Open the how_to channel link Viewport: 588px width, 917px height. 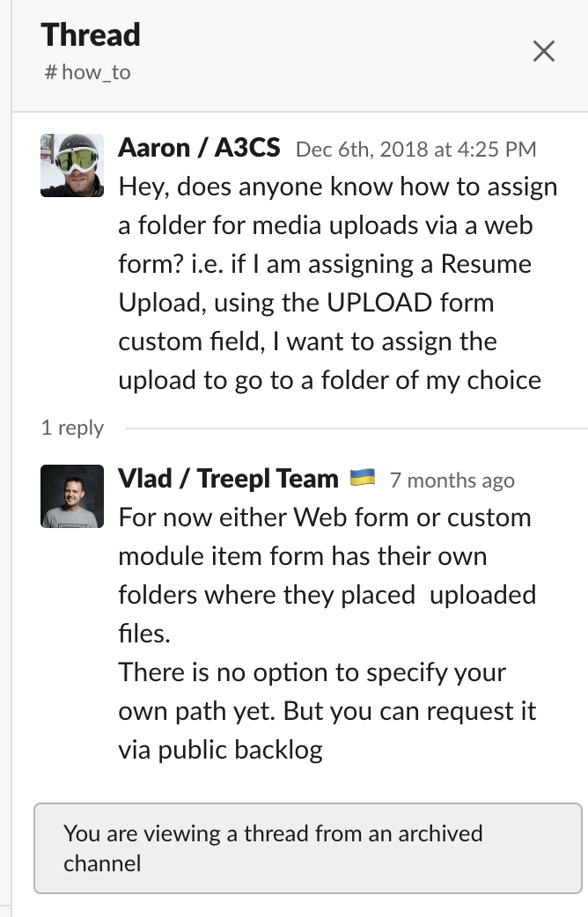[x=88, y=72]
